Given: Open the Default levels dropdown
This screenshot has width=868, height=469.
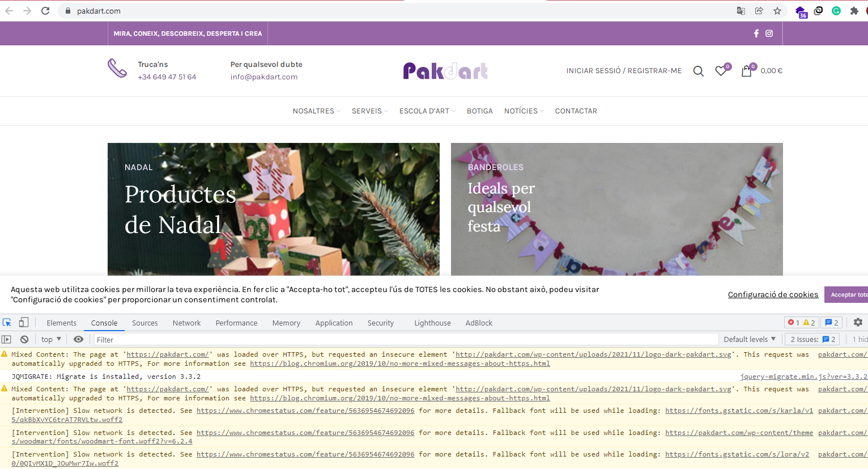Looking at the screenshot, I should 750,339.
